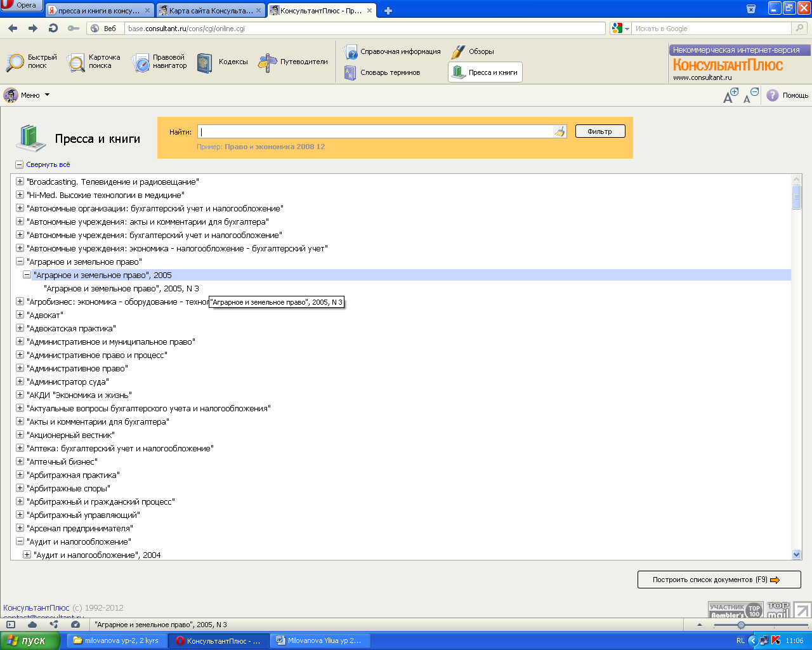Open Кодексы section
This screenshot has width=812, height=650.
tap(222, 62)
